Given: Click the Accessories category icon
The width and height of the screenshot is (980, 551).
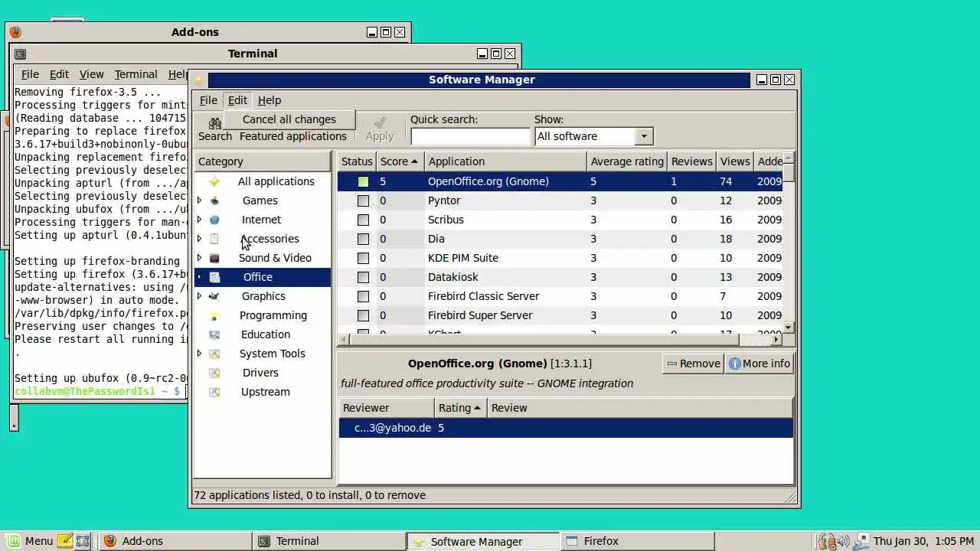Looking at the screenshot, I should 214,239.
